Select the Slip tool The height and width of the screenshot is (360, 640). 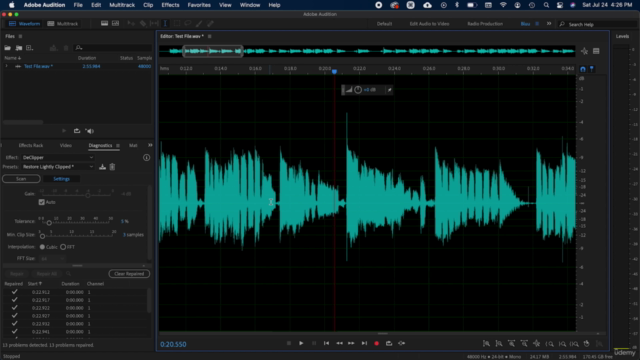click(154, 24)
